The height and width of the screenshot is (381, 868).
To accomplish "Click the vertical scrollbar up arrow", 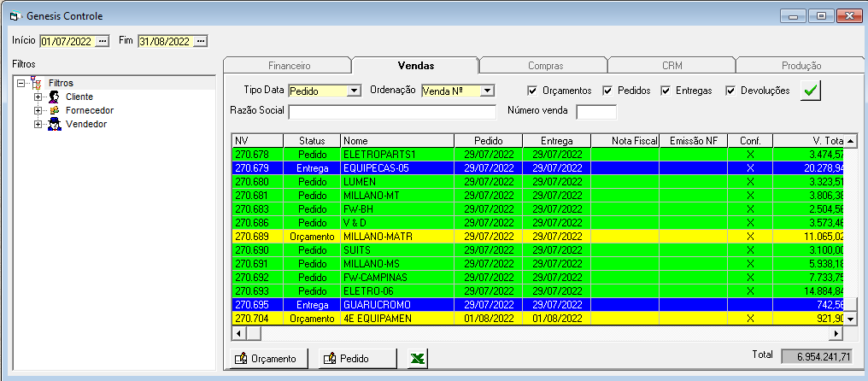I will (x=849, y=140).
